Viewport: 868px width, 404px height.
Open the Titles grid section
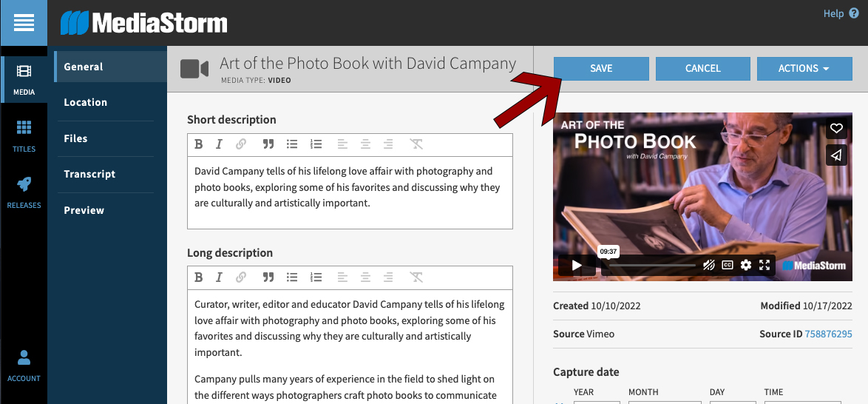[x=24, y=136]
